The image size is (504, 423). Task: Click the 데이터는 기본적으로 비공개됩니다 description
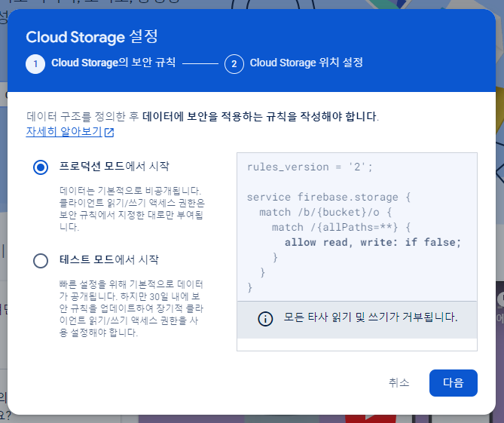tap(132, 209)
